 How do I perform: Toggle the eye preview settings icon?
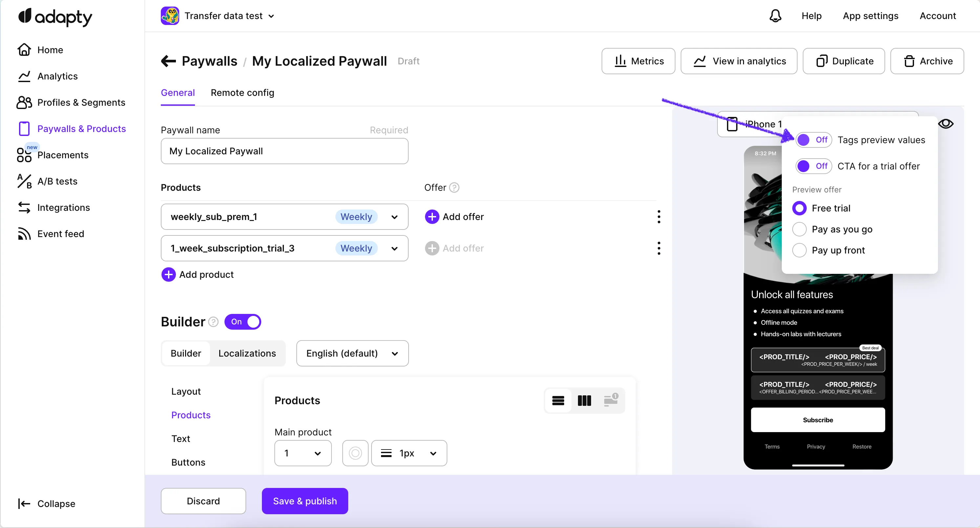[946, 124]
